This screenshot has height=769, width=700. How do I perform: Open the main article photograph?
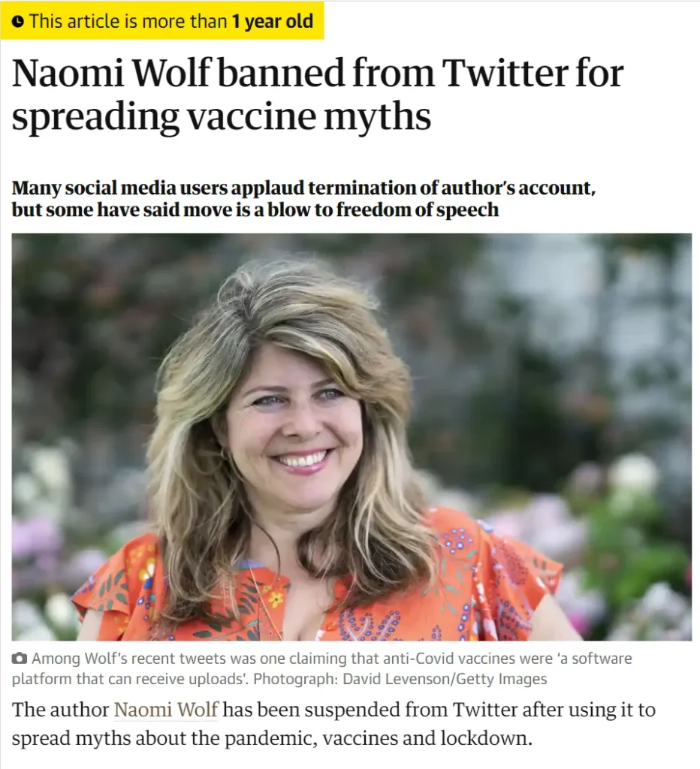tap(352, 436)
